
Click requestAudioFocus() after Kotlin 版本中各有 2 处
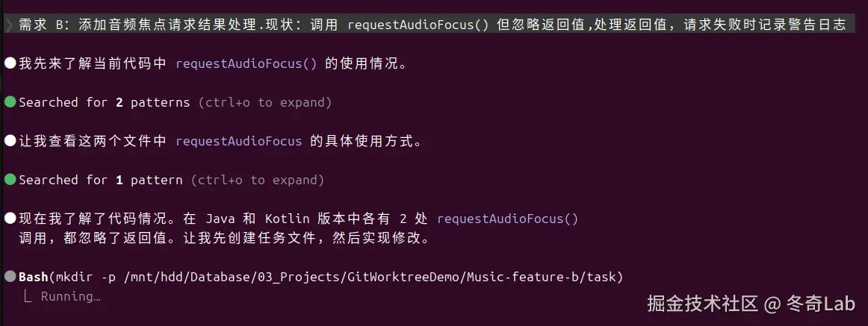(508, 219)
